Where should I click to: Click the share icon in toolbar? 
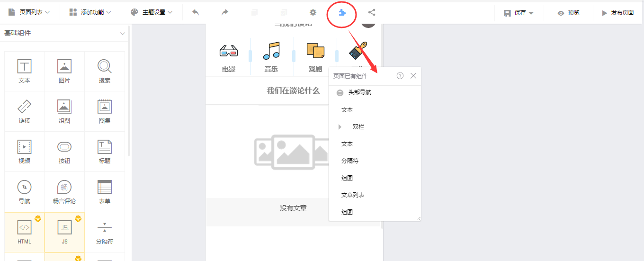click(x=372, y=12)
